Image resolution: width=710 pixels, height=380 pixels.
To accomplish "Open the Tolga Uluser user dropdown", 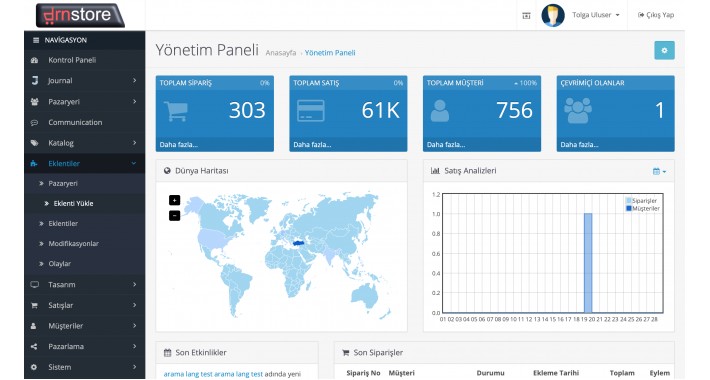I will (x=596, y=15).
